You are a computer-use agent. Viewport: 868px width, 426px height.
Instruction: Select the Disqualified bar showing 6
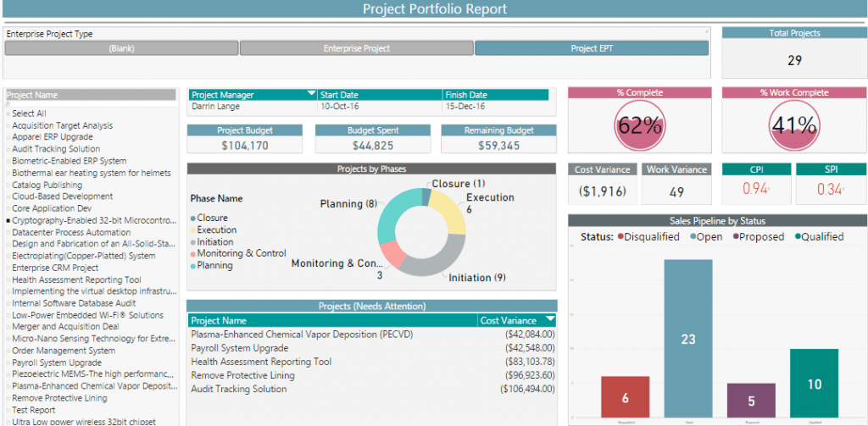click(x=626, y=397)
